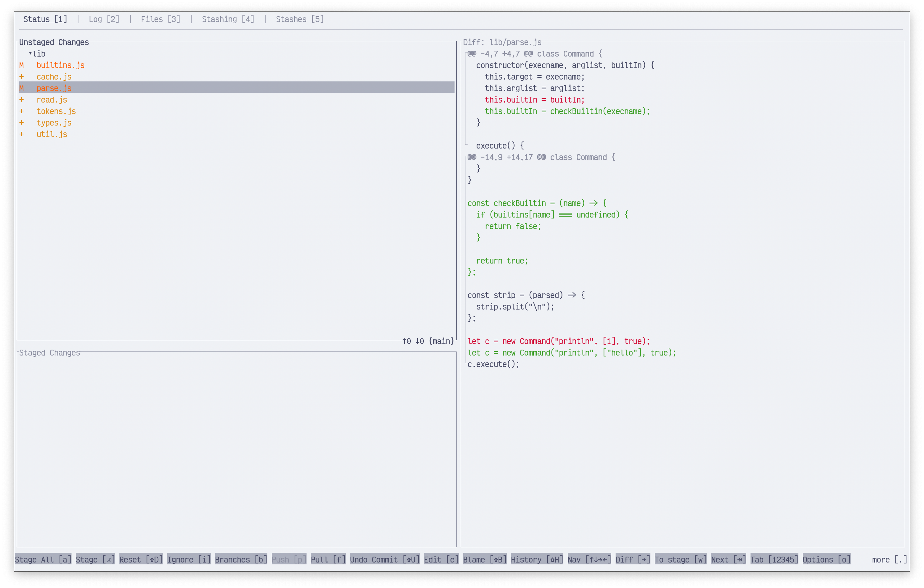This screenshot has width=924, height=588.
Task: Focus the Staged Changes panel
Action: [x=236, y=449]
